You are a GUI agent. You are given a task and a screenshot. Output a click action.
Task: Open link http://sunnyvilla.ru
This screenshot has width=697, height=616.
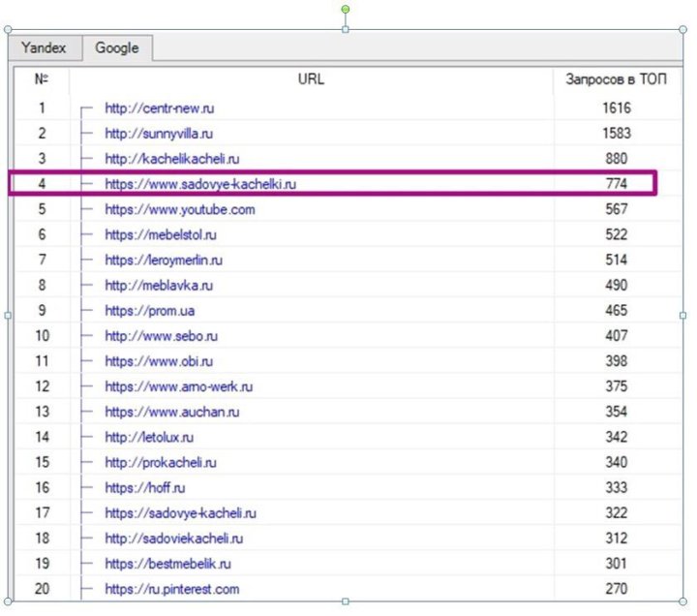[x=159, y=134]
